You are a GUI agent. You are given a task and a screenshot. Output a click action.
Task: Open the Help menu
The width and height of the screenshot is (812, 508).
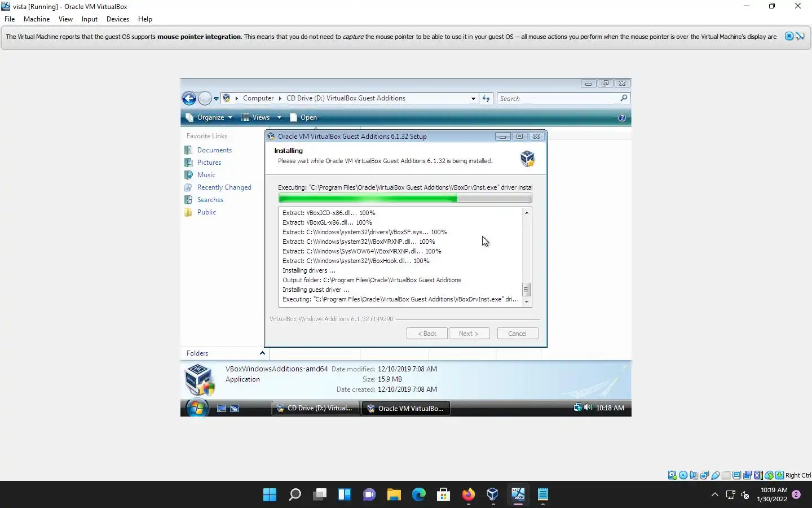[x=145, y=19]
